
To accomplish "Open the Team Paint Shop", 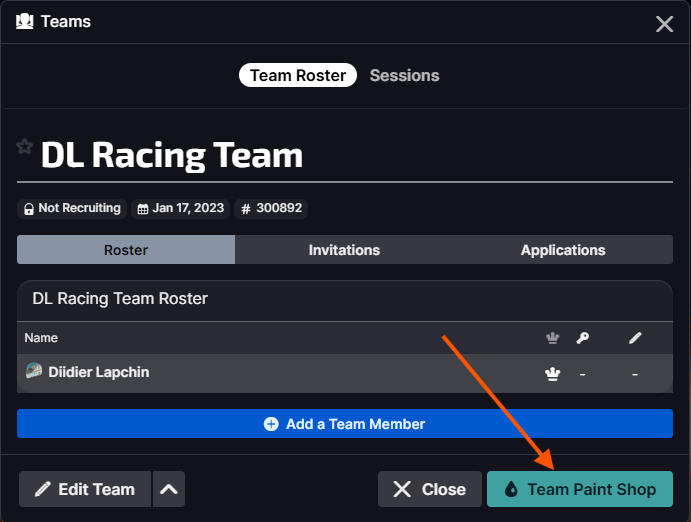I will (580, 489).
